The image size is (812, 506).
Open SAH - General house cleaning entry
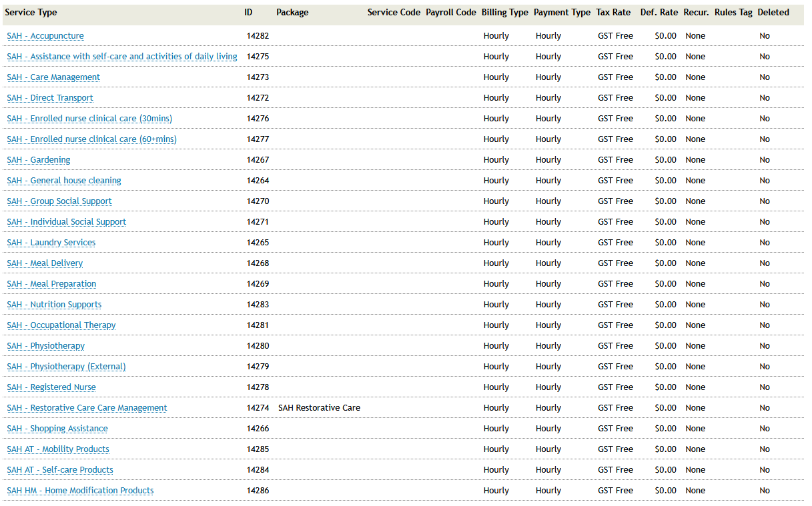tap(64, 180)
